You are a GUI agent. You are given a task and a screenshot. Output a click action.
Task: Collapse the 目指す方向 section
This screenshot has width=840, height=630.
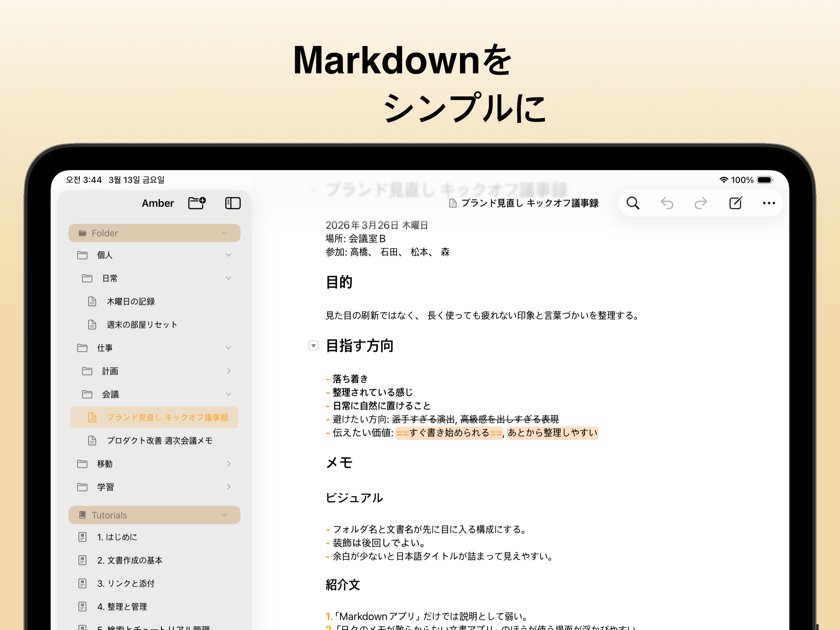[313, 346]
